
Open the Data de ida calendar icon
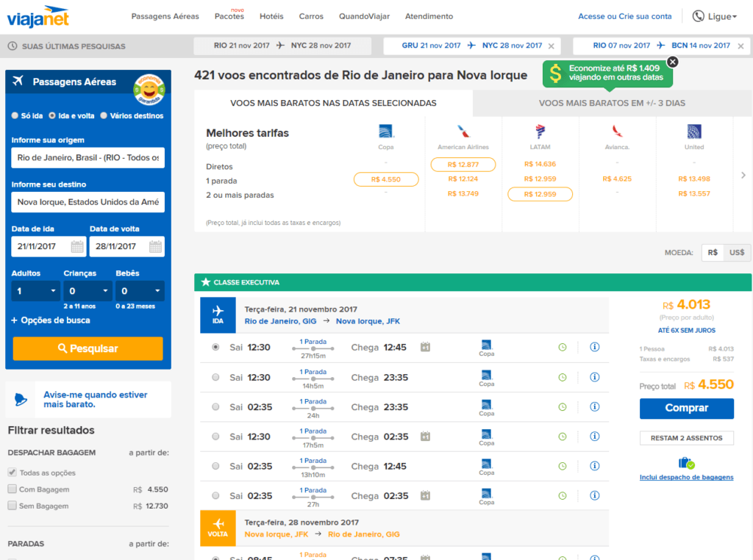tap(77, 247)
